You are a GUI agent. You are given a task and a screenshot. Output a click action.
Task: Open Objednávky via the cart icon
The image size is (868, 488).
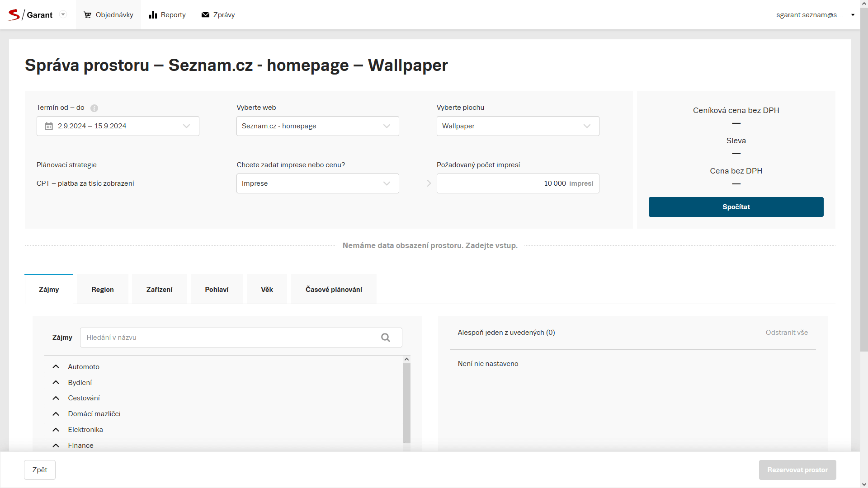click(88, 15)
